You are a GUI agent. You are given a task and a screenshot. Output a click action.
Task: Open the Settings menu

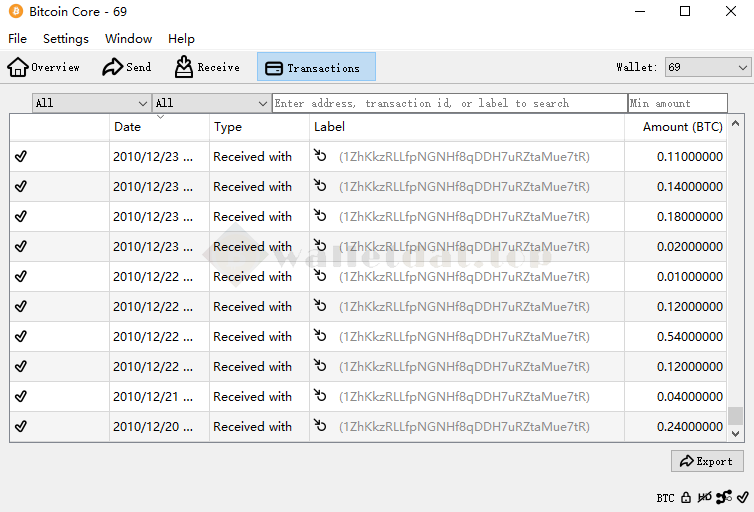pos(66,39)
